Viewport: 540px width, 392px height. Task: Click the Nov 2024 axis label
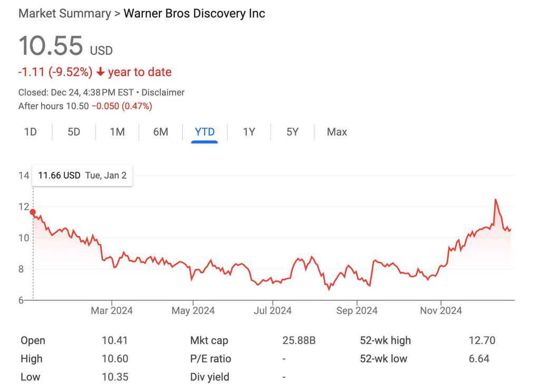tap(441, 311)
